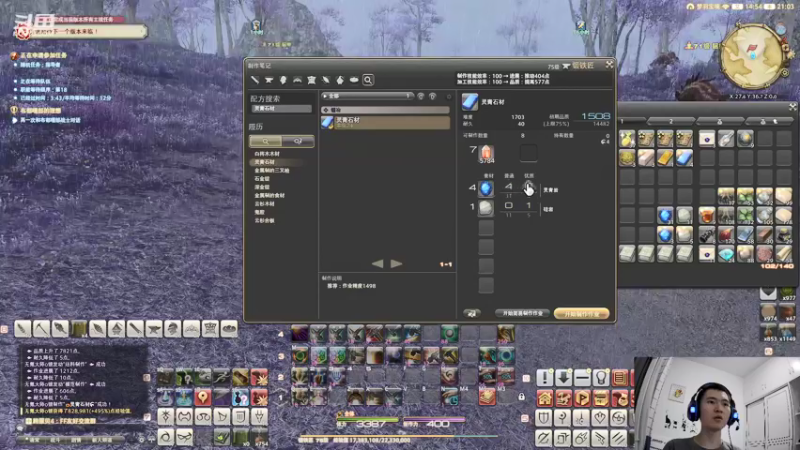Increase normal quality count for 硅岩
Screen dimensions: 800x450
coord(509,206)
